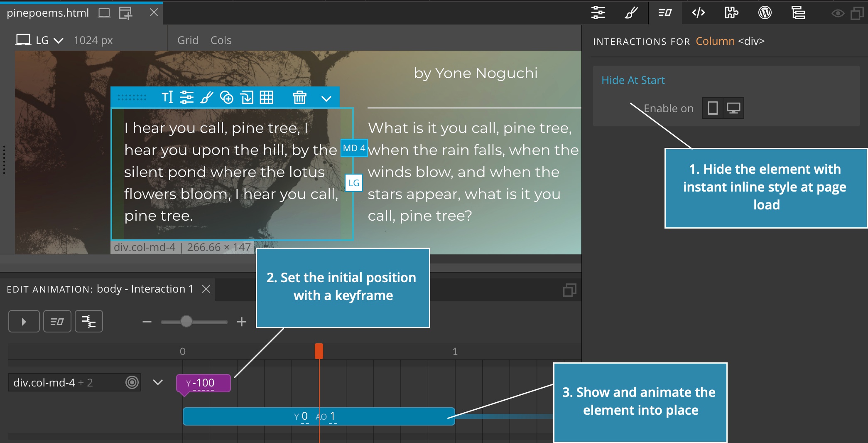Play the animation timeline
Image resolution: width=868 pixels, height=443 pixels.
coord(24,322)
